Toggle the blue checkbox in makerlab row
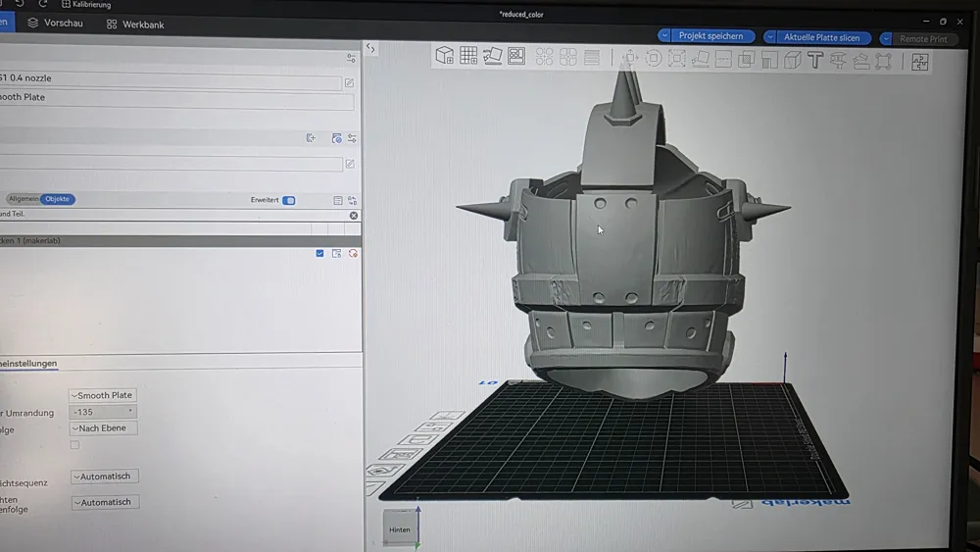 point(320,253)
